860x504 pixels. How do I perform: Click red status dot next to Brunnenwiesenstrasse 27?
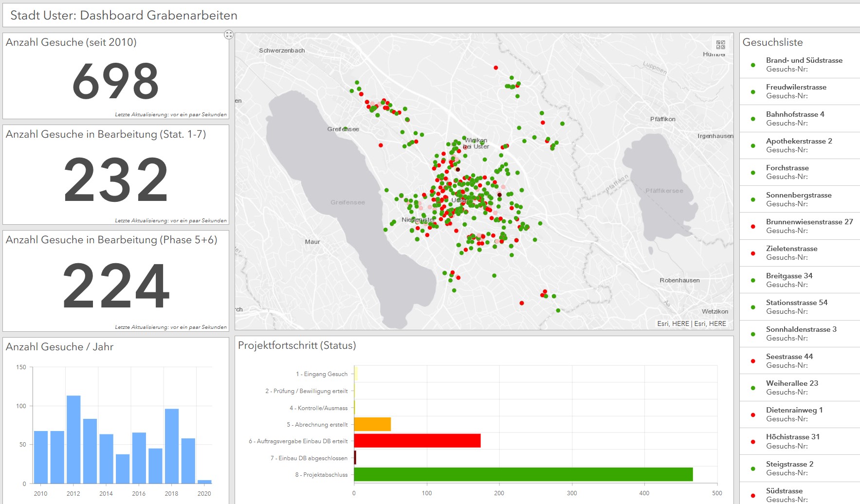(753, 227)
